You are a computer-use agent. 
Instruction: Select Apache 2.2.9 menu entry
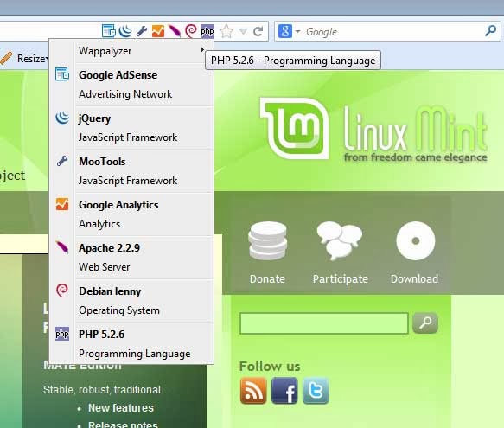click(131, 258)
